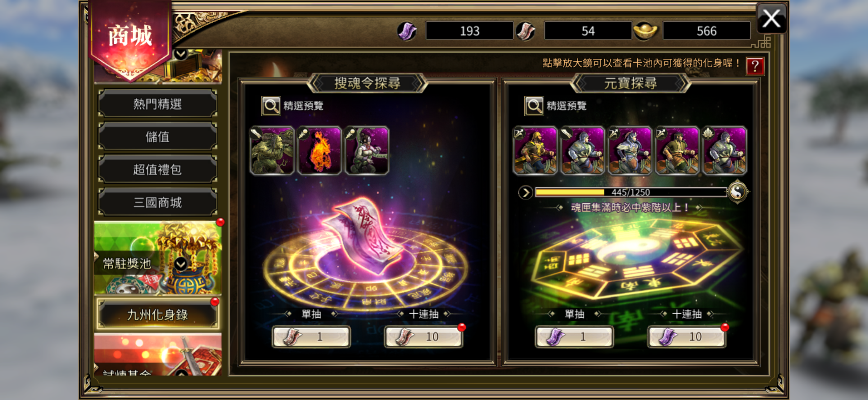Open preview magnifier in 搜魂令探尋 panel
Viewport: 868px width, 400px height.
(x=271, y=106)
